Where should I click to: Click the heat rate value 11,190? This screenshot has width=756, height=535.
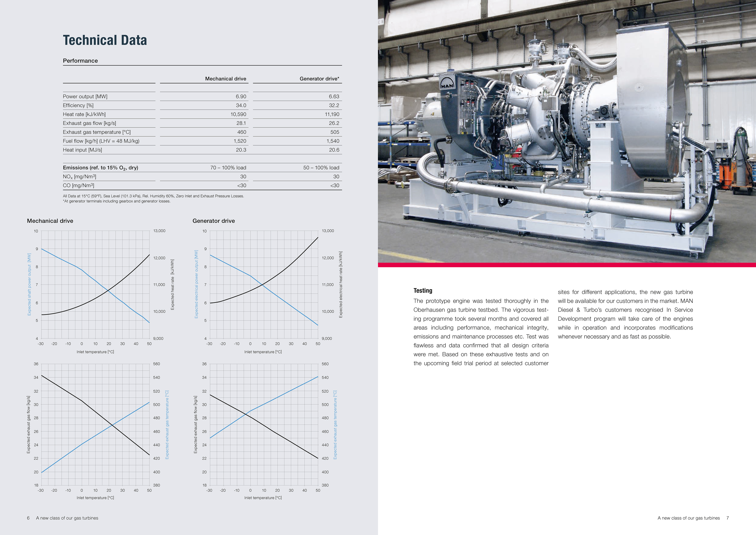(332, 114)
